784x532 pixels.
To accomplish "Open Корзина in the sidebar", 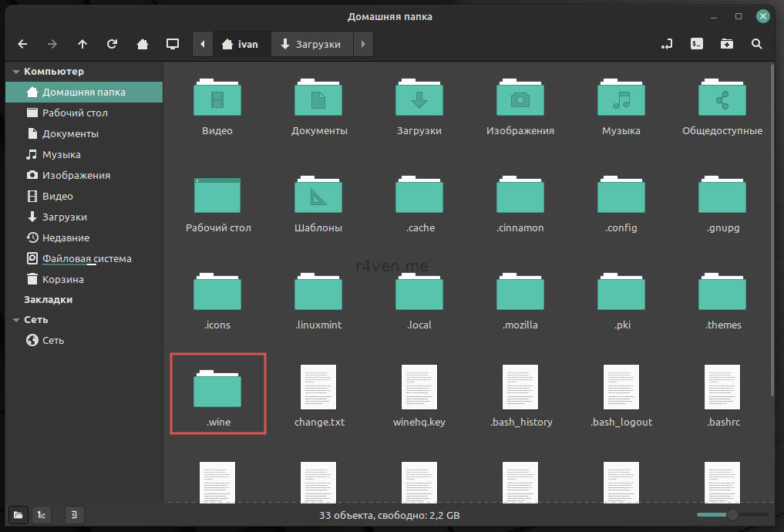I will tap(62, 279).
